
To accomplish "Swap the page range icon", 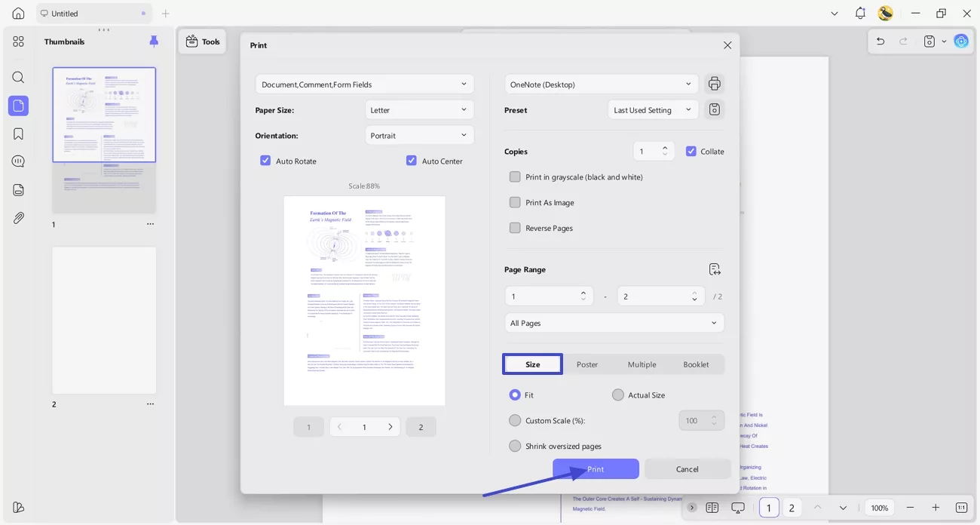I will pyautogui.click(x=715, y=269).
